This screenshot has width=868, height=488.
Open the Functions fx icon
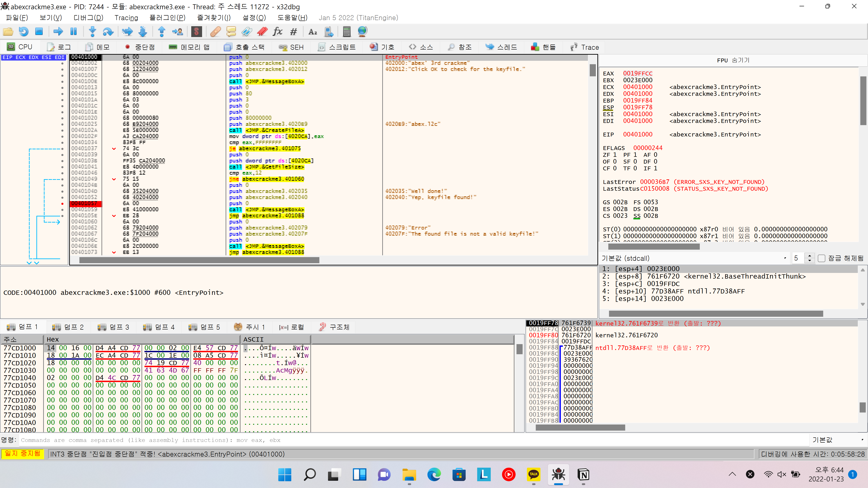(278, 32)
